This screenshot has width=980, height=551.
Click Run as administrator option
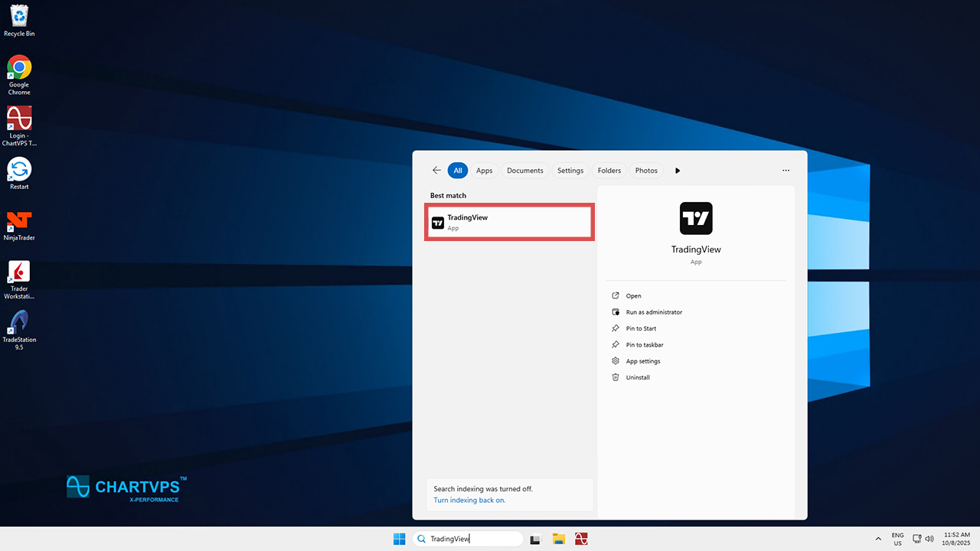click(x=653, y=312)
